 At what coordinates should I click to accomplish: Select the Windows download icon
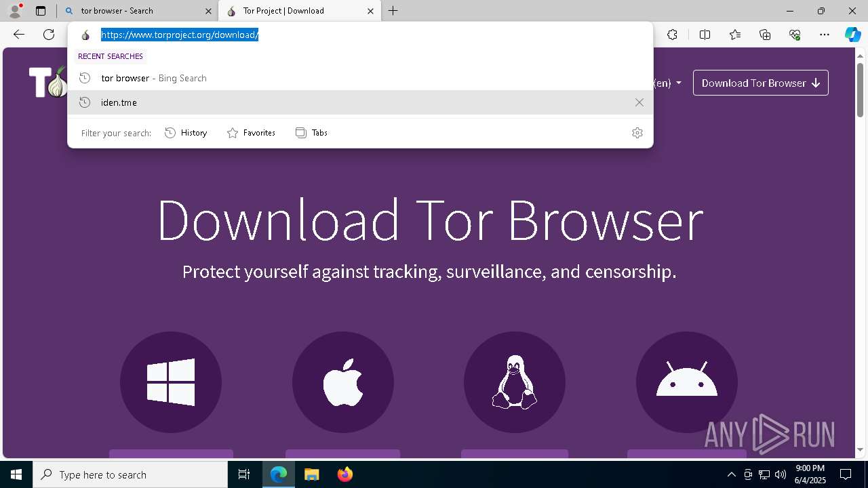(171, 382)
